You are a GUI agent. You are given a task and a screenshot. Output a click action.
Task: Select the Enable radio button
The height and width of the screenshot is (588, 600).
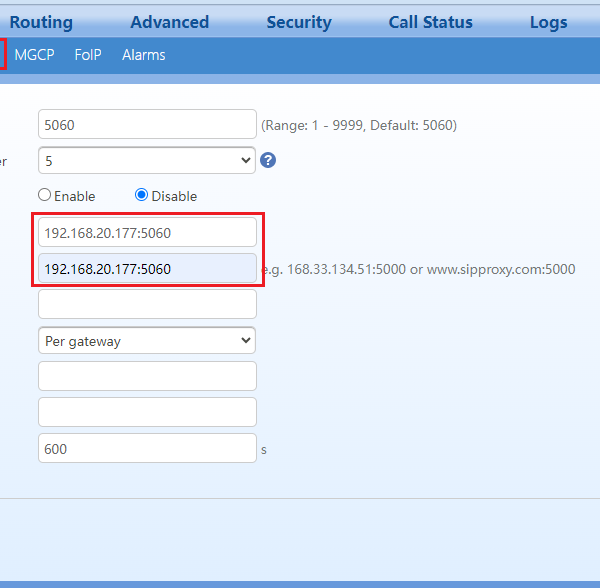pos(44,196)
